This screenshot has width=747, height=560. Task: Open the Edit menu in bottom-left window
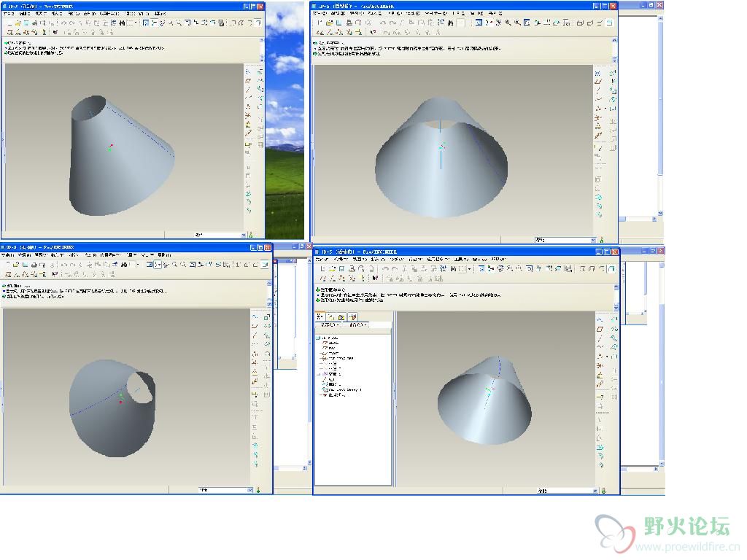tap(24, 255)
